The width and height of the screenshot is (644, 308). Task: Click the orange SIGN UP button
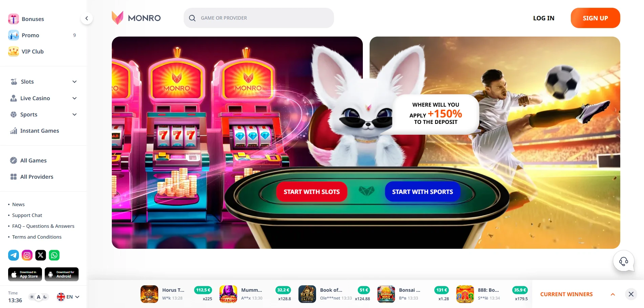595,18
